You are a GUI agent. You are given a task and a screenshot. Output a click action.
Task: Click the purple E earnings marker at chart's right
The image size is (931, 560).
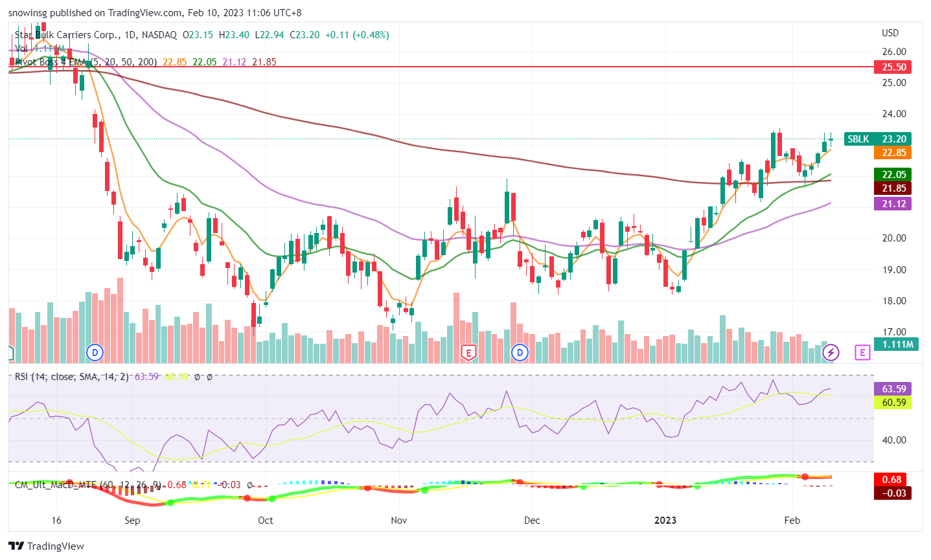pyautogui.click(x=862, y=353)
